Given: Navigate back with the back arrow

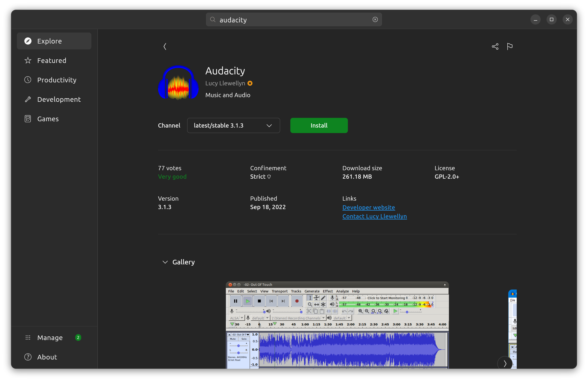Looking at the screenshot, I should pyautogui.click(x=165, y=46).
